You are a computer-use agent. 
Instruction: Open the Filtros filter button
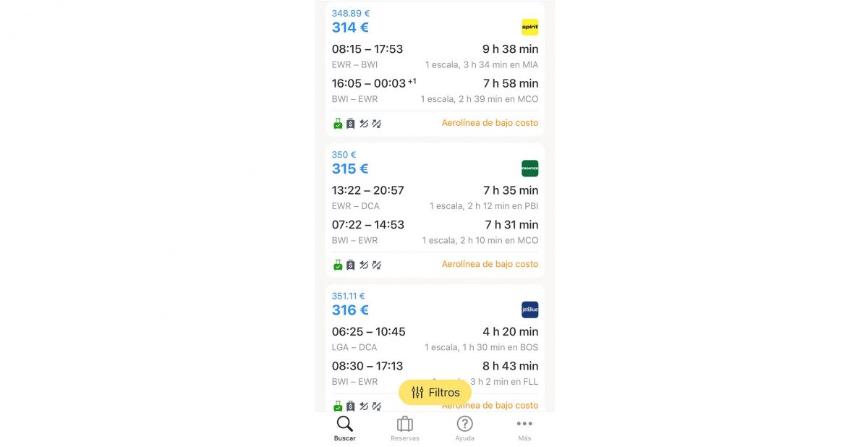435,393
